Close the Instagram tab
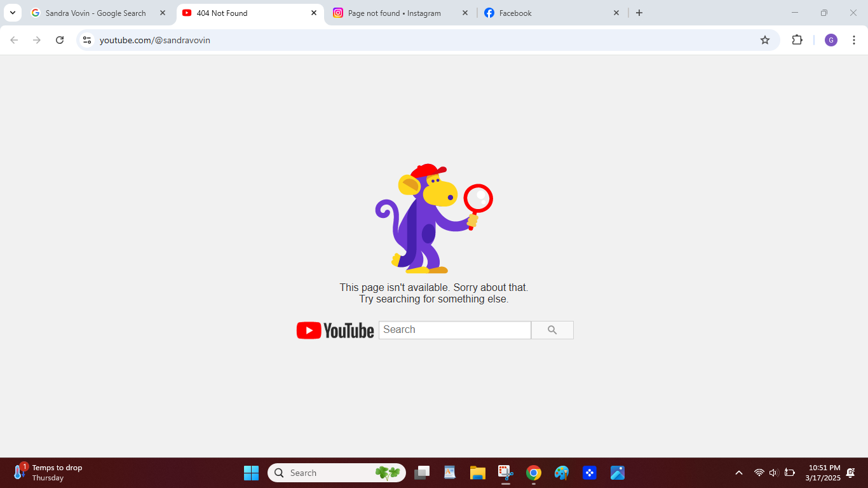The width and height of the screenshot is (868, 488). (x=465, y=13)
